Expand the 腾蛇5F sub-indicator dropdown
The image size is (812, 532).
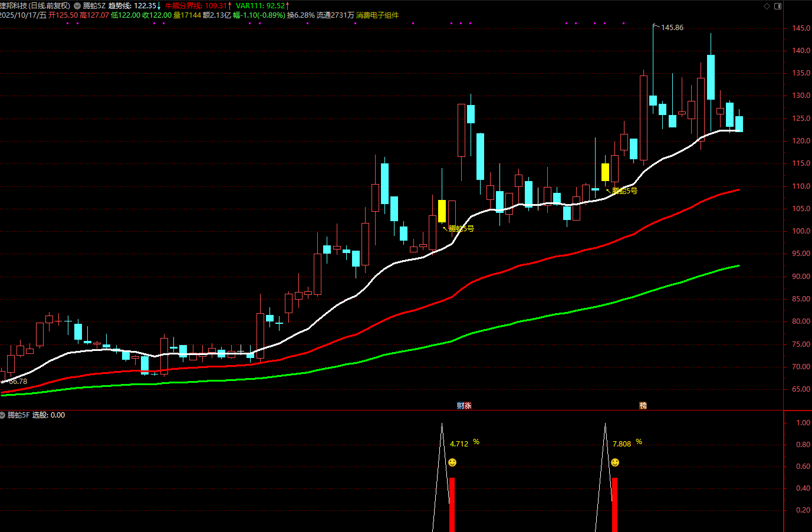tap(3, 415)
